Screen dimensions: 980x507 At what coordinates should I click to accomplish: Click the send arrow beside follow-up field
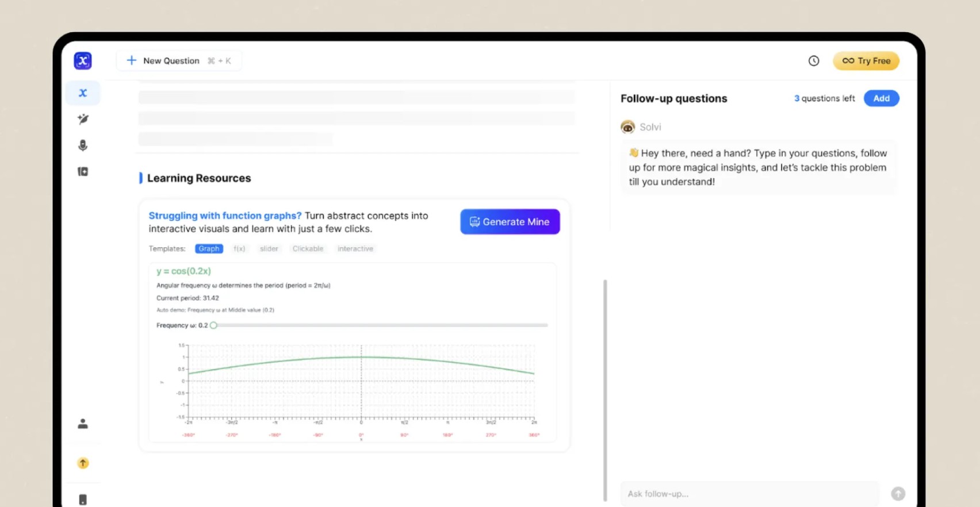898,493
